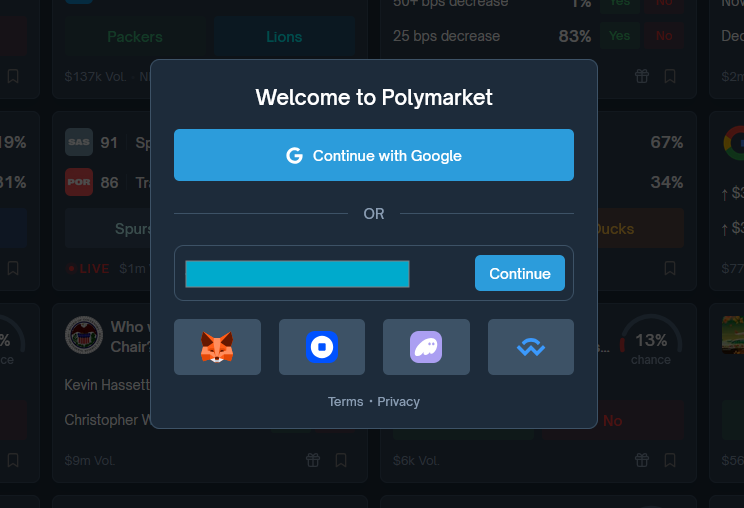Click gift icon on $9m Vol. market

pyautogui.click(x=313, y=460)
